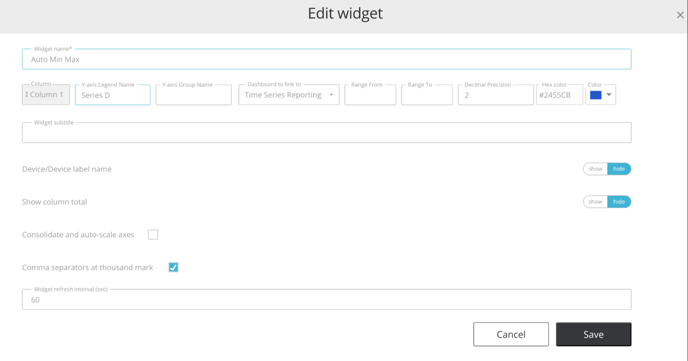Close the Edit widget dialog
The image size is (688, 361).
click(680, 15)
